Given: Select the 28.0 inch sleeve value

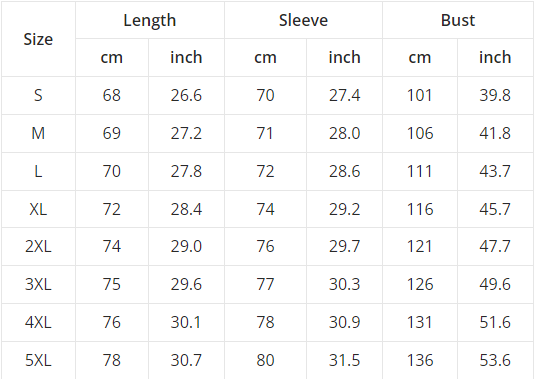Looking at the screenshot, I should [344, 133].
